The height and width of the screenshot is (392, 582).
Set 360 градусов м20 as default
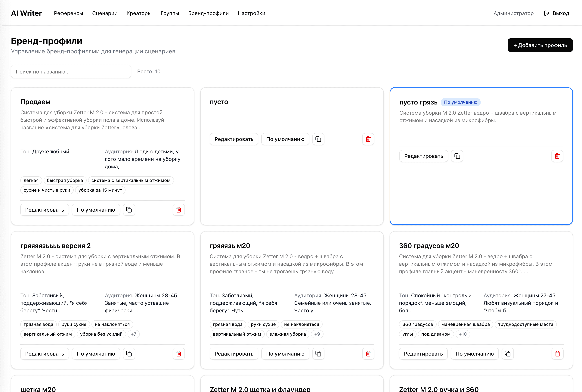474,354
